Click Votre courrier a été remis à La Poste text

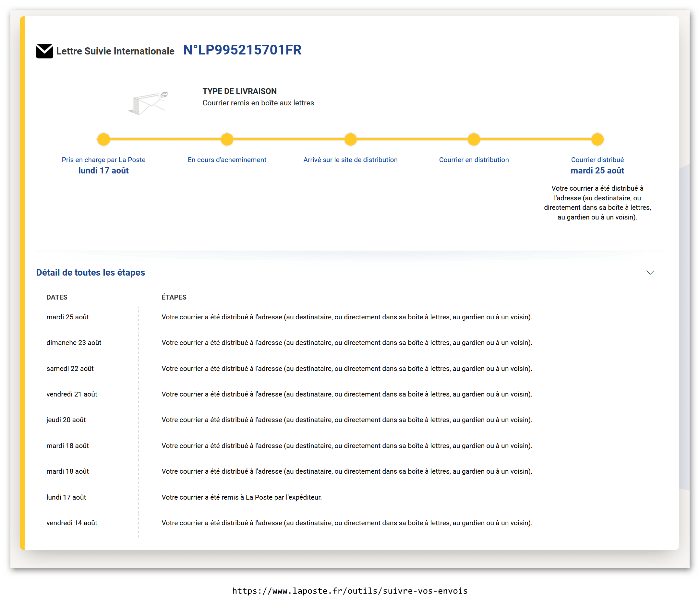point(242,497)
